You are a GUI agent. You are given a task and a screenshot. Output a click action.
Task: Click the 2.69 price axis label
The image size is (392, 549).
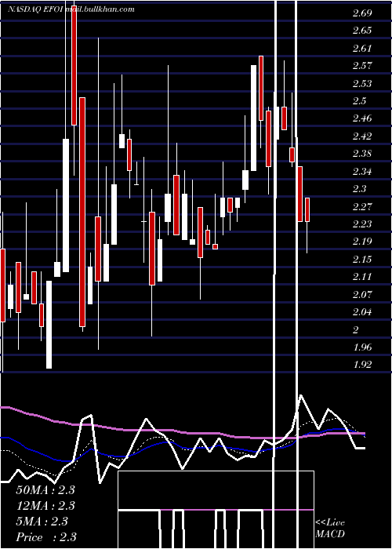[362, 13]
